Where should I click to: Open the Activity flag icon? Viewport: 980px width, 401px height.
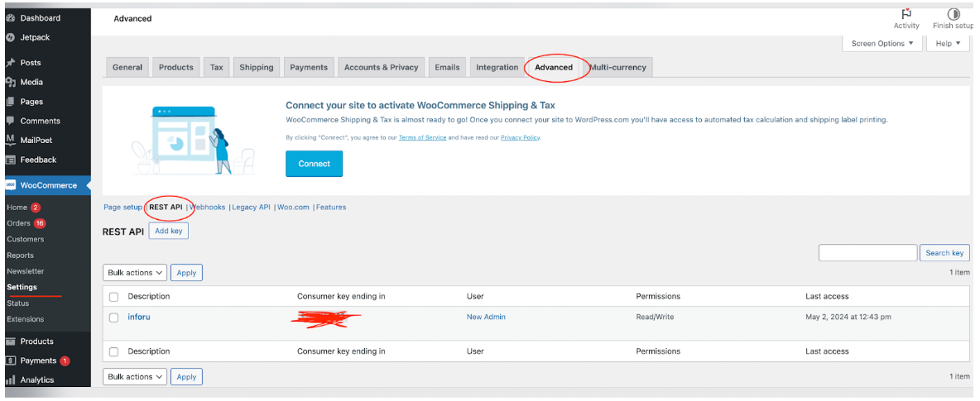906,14
